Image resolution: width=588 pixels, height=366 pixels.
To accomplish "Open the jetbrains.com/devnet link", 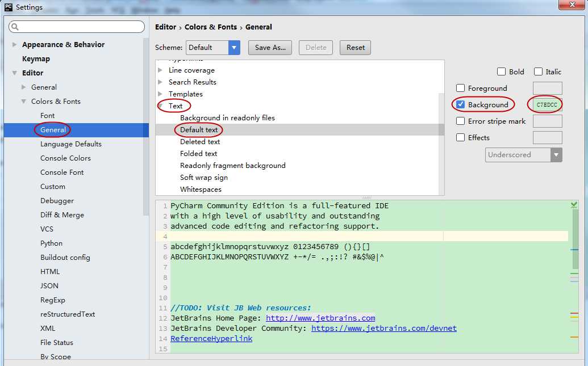I will pyautogui.click(x=384, y=328).
